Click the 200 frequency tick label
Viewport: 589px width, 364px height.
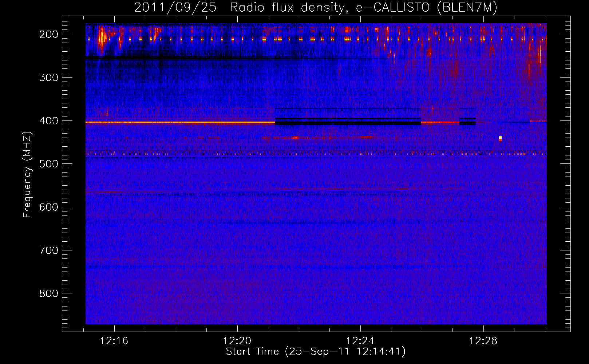(49, 34)
